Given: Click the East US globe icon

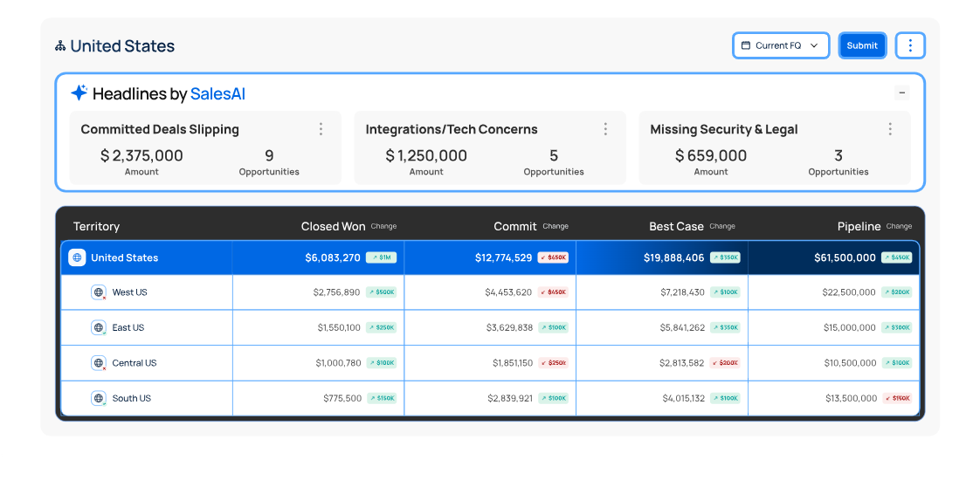Looking at the screenshot, I should click(99, 327).
